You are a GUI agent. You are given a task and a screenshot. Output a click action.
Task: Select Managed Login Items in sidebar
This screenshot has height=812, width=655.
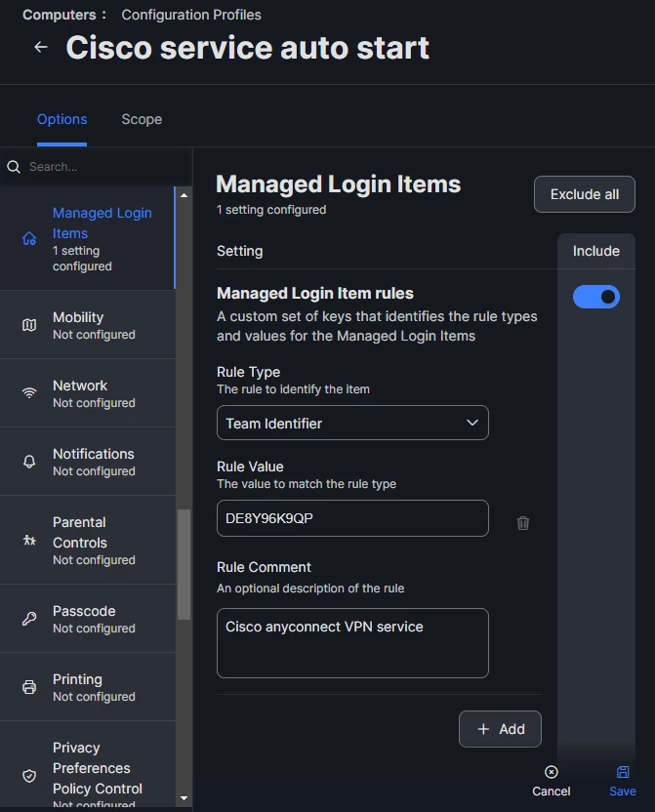tap(88, 238)
